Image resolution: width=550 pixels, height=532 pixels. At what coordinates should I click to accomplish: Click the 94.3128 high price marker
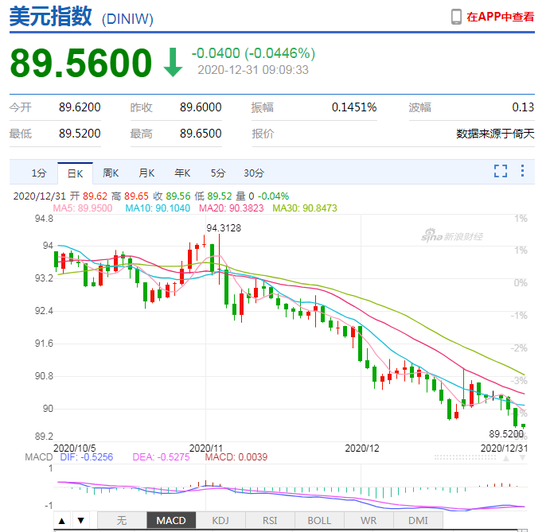tap(224, 228)
